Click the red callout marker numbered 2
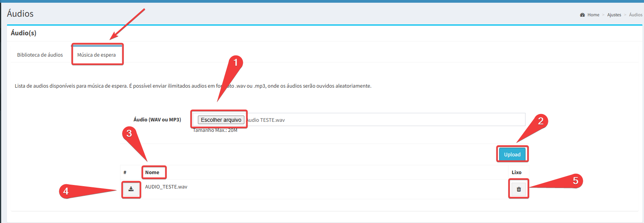Image resolution: width=644 pixels, height=223 pixels. tap(541, 121)
